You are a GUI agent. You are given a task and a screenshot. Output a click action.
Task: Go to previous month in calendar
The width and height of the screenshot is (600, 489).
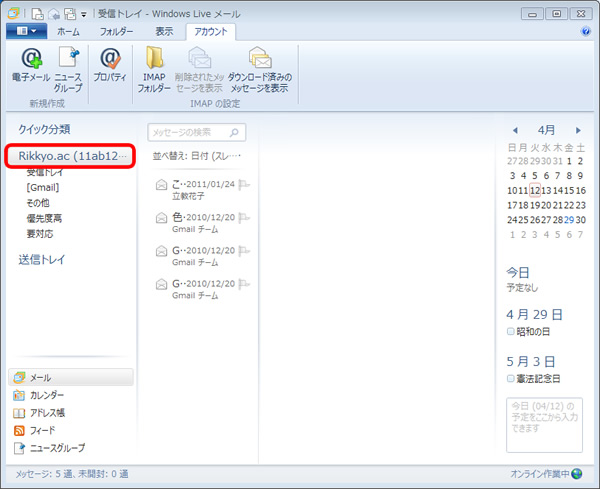click(515, 130)
